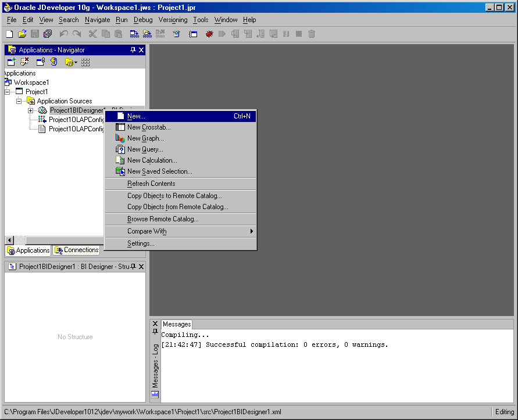Viewport: 518px width, 420px height.
Task: Click the Refresh navigator icon
Action: (53, 62)
